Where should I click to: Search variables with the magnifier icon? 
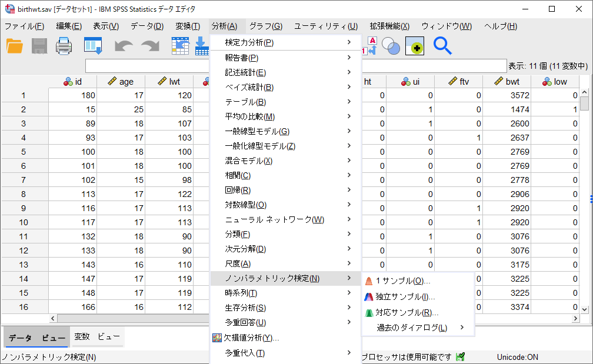(442, 45)
